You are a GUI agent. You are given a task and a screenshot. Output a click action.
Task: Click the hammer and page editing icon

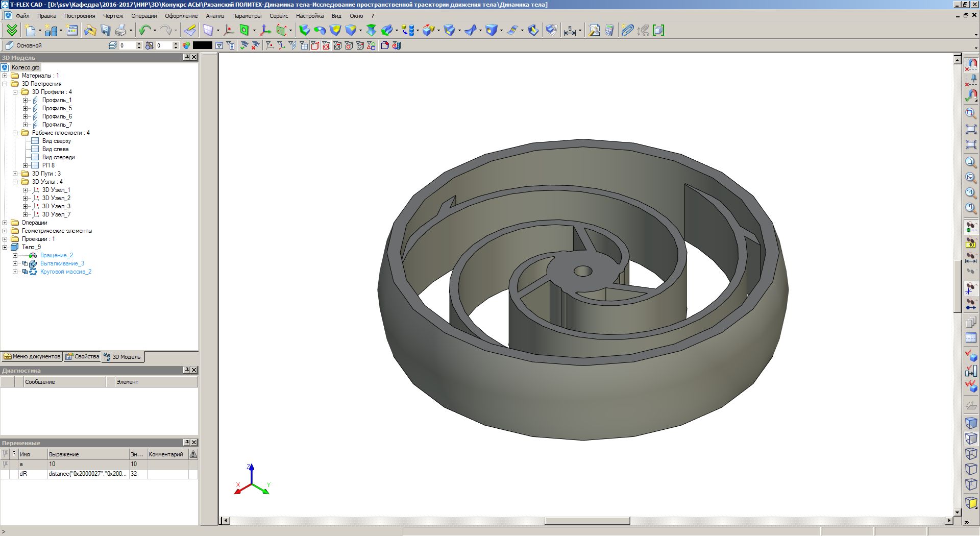[x=594, y=31]
